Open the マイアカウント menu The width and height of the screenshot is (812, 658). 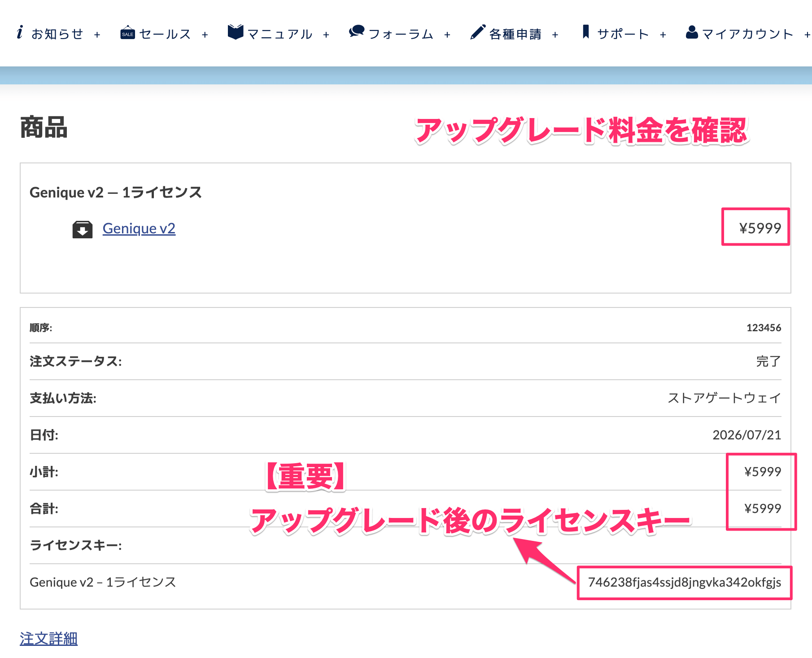(x=747, y=34)
